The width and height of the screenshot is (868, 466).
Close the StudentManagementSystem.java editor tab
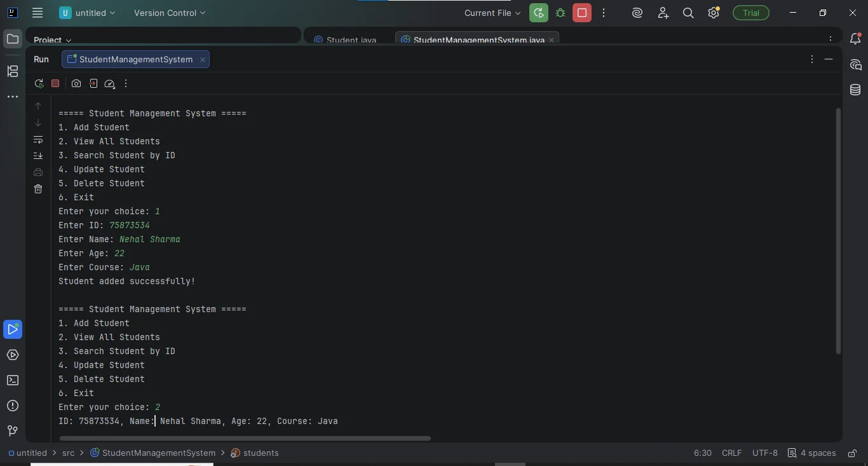tap(552, 39)
